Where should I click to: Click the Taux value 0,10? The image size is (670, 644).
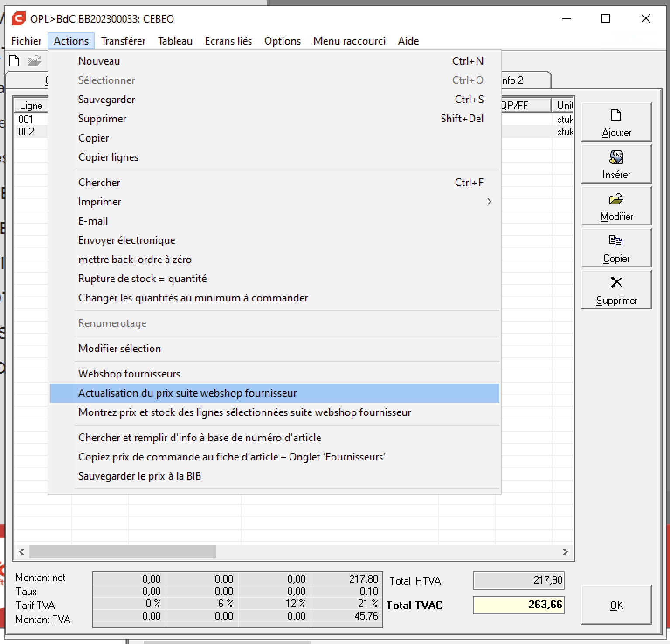[369, 592]
